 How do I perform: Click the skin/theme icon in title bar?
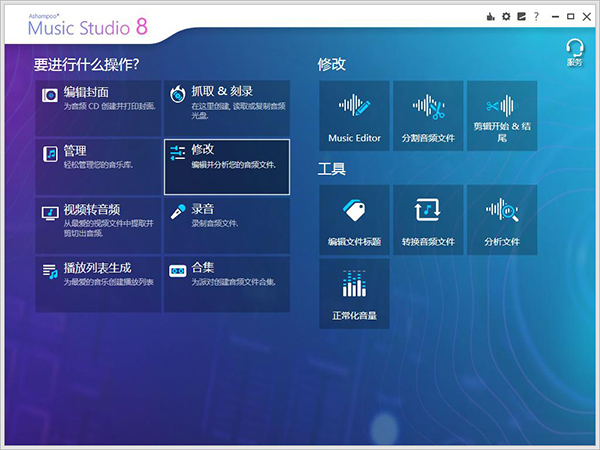point(522,16)
